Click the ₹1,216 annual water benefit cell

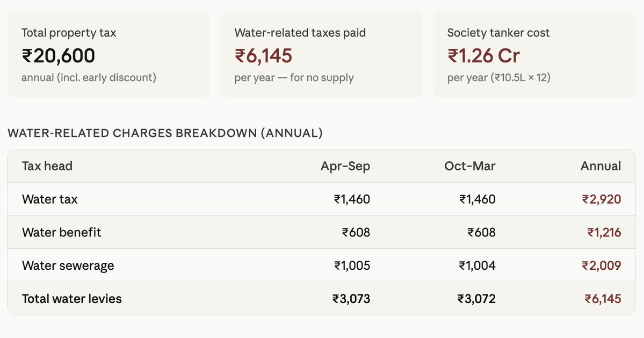604,233
